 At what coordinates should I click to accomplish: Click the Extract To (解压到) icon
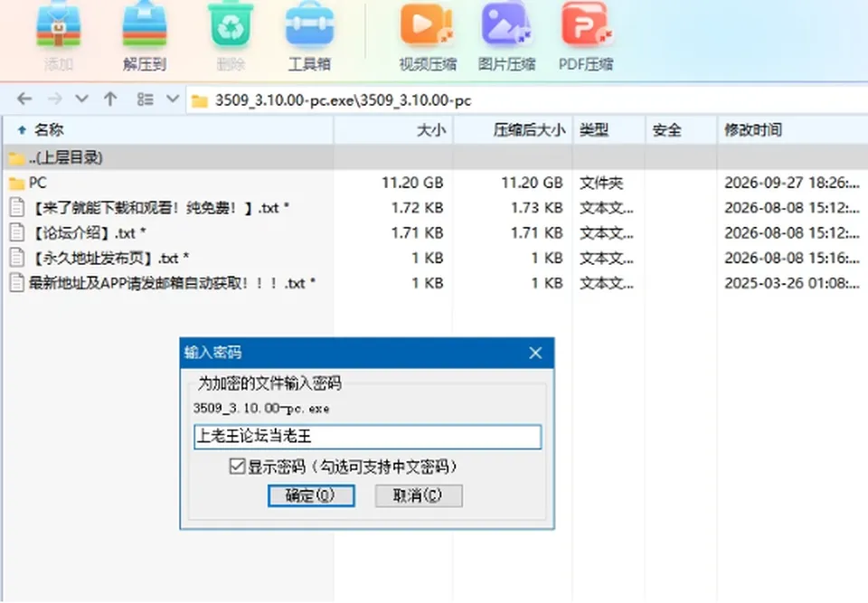point(145,25)
